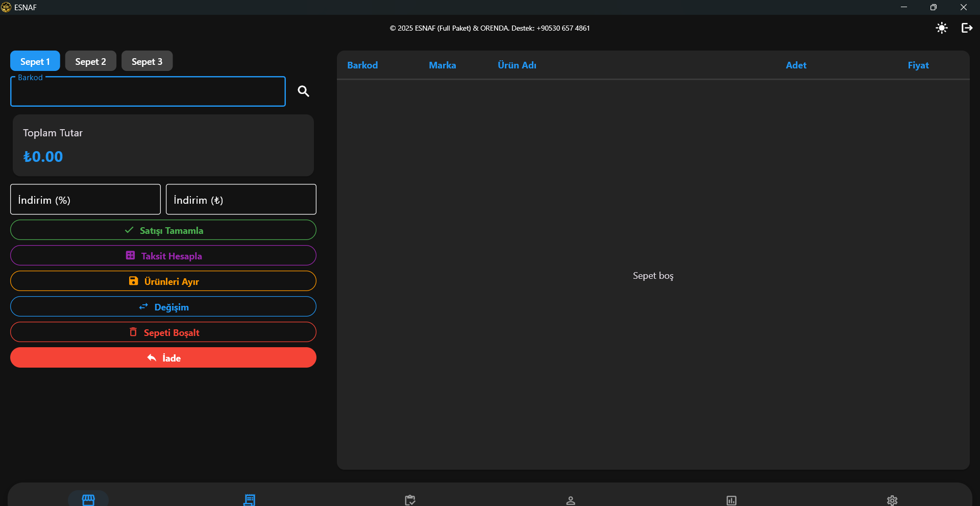Open the receipt icon in bottom navigation

coord(249,499)
